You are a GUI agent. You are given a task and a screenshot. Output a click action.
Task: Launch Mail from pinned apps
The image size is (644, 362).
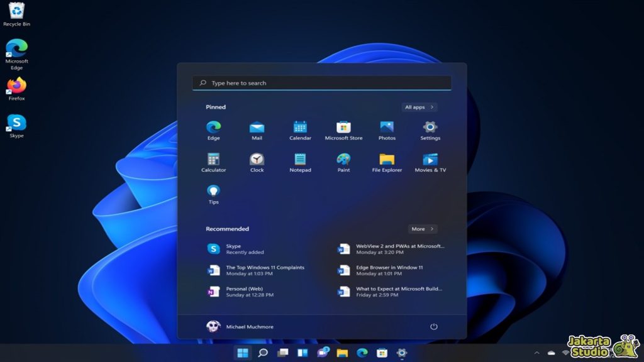point(257,131)
